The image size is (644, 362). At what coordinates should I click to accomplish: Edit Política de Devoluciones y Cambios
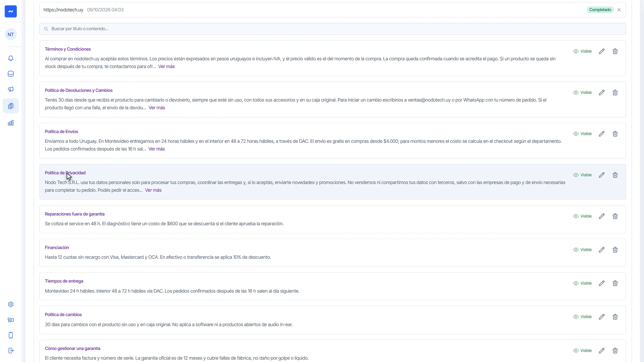point(602,93)
